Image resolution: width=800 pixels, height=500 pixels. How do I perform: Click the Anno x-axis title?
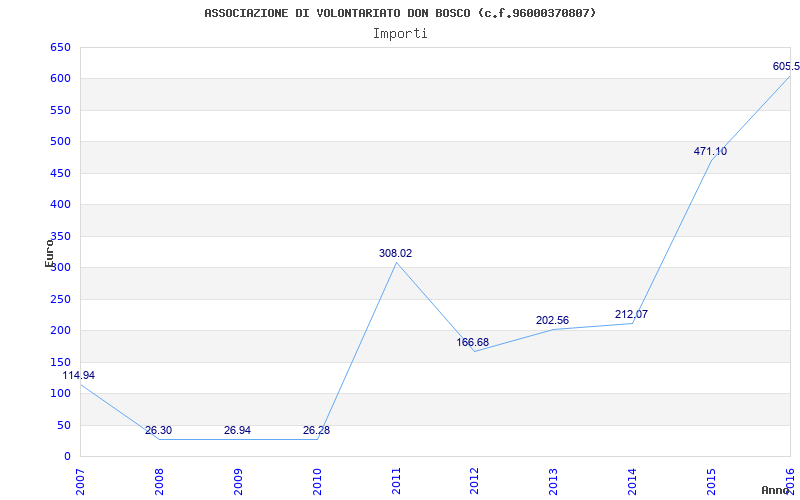776,490
